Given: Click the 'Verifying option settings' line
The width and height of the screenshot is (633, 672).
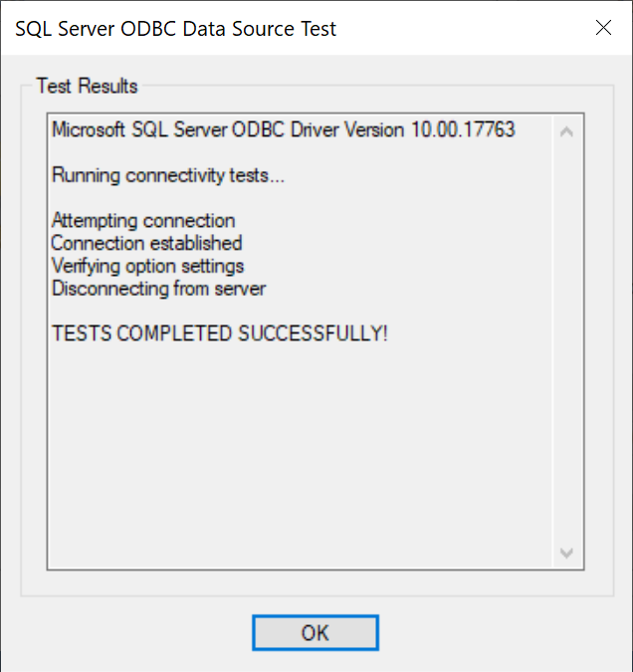Looking at the screenshot, I should point(147,266).
